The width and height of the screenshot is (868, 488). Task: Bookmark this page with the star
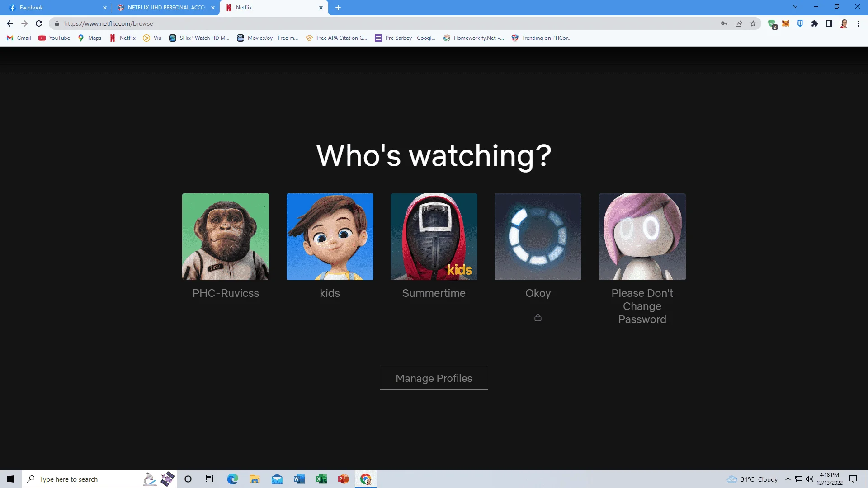point(753,23)
